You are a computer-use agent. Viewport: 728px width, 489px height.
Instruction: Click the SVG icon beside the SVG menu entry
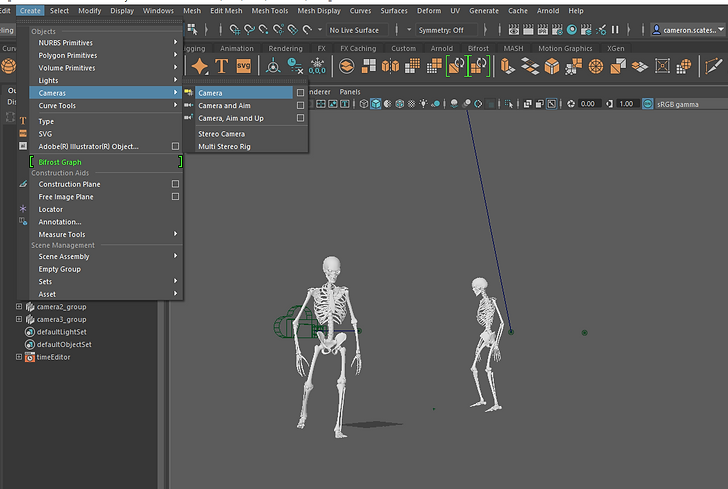pos(23,134)
